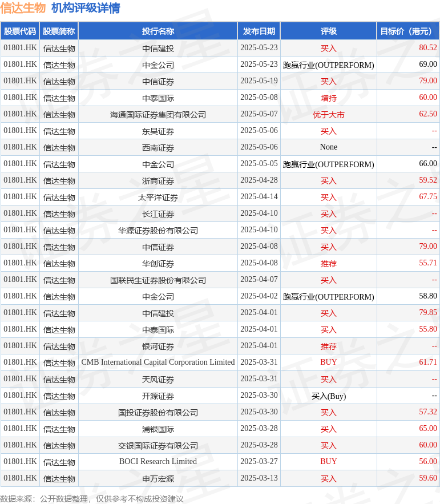Click the 股票简称 column header

59,31
